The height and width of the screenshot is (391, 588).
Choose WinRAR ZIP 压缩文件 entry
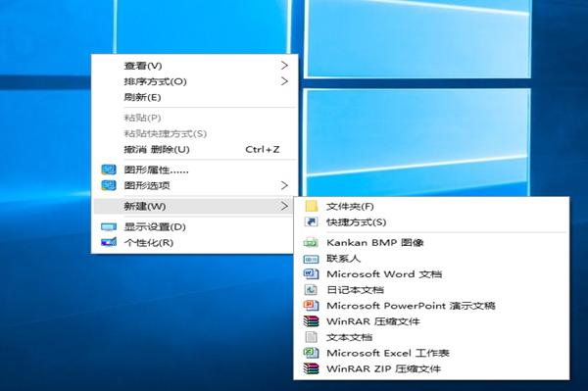coord(431,368)
